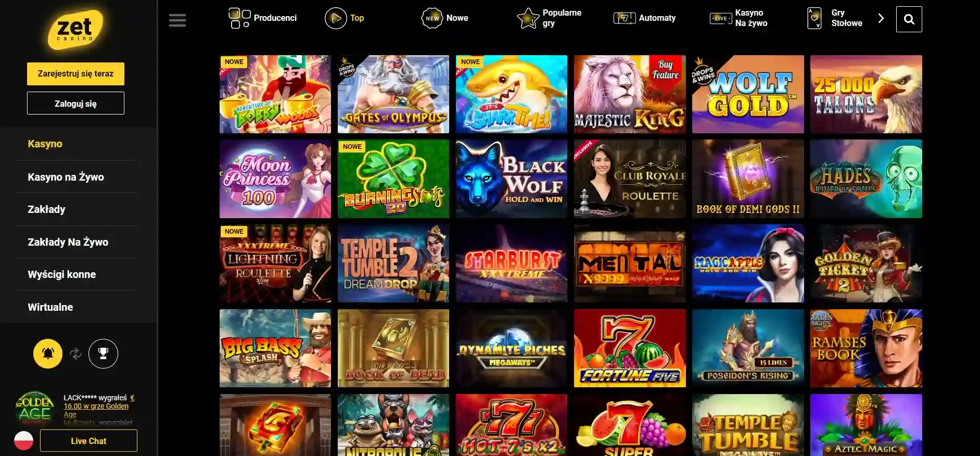Expand more categories with right chevron

881,18
